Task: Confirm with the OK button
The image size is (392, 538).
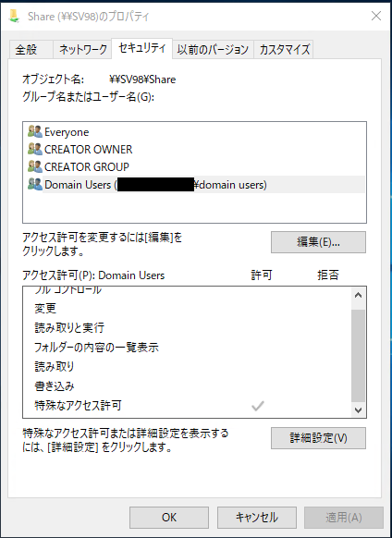Action: 169,518
